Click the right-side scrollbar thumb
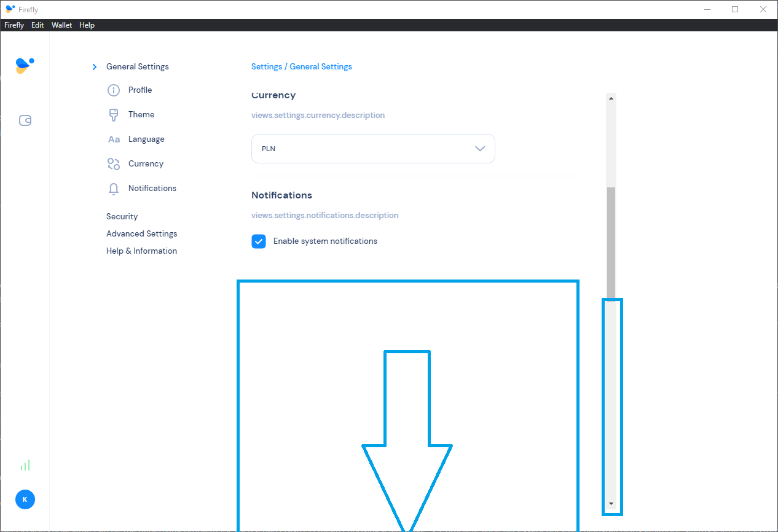Image resolution: width=778 pixels, height=532 pixels. (610, 240)
